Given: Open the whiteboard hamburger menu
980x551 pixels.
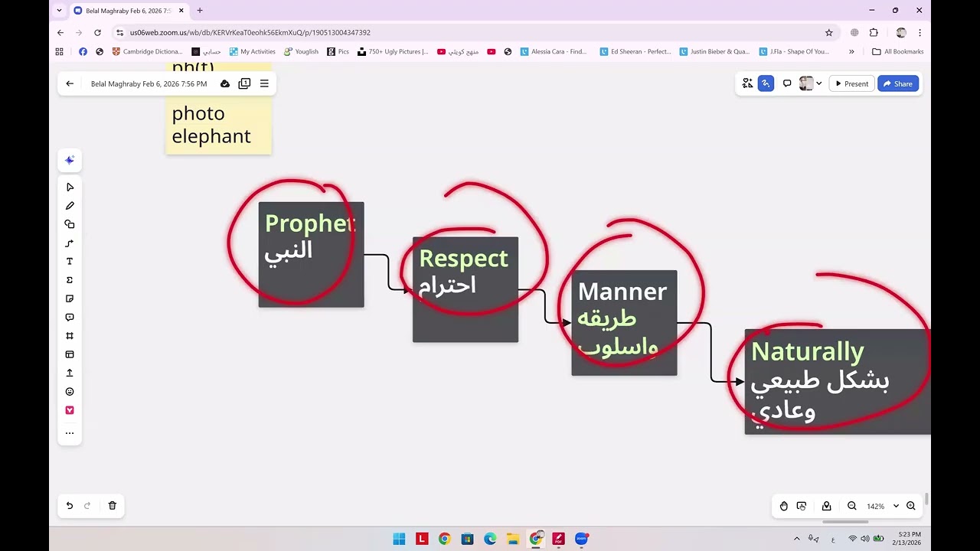Looking at the screenshot, I should (264, 83).
